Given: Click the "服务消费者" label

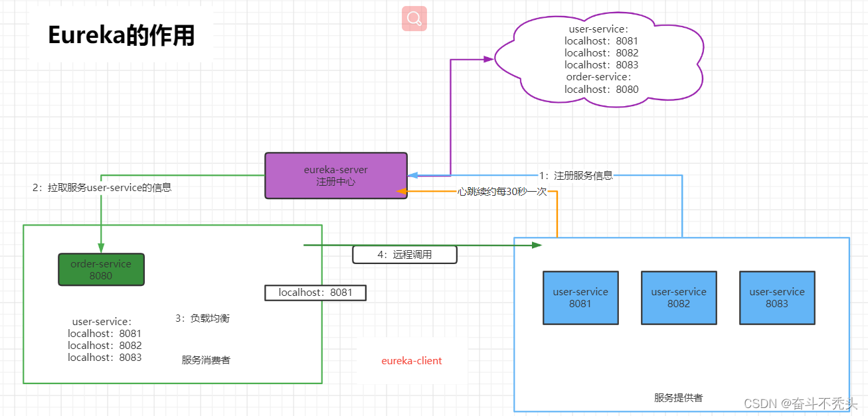Looking at the screenshot, I should 206,360.
